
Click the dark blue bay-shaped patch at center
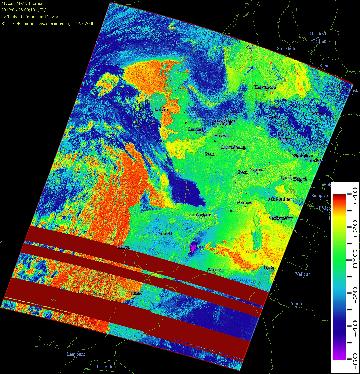(187, 193)
